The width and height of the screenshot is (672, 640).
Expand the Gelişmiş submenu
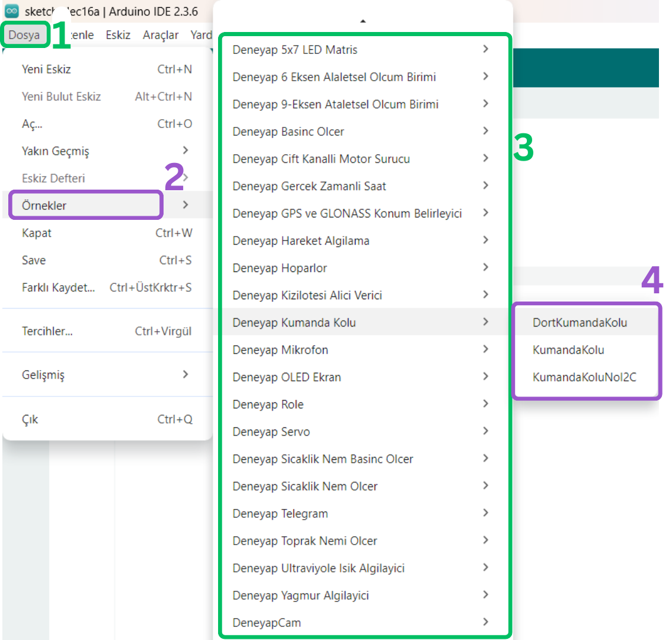point(107,375)
